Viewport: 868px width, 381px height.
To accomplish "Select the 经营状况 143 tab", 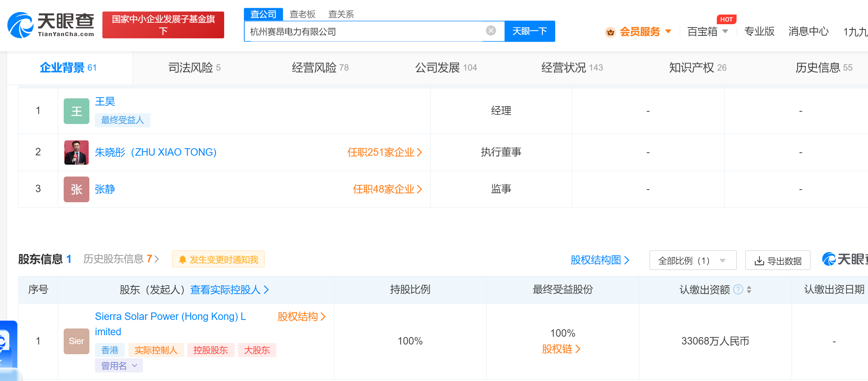I will point(572,68).
